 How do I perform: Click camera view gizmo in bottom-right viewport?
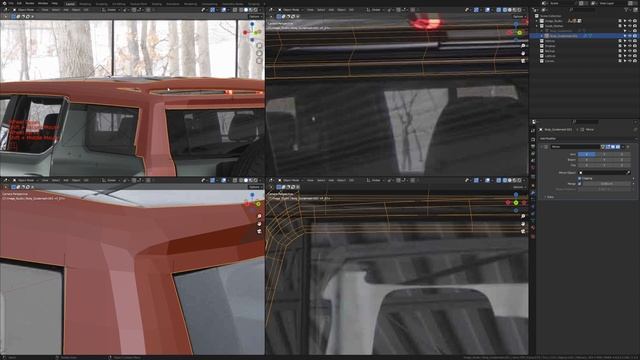click(523, 231)
